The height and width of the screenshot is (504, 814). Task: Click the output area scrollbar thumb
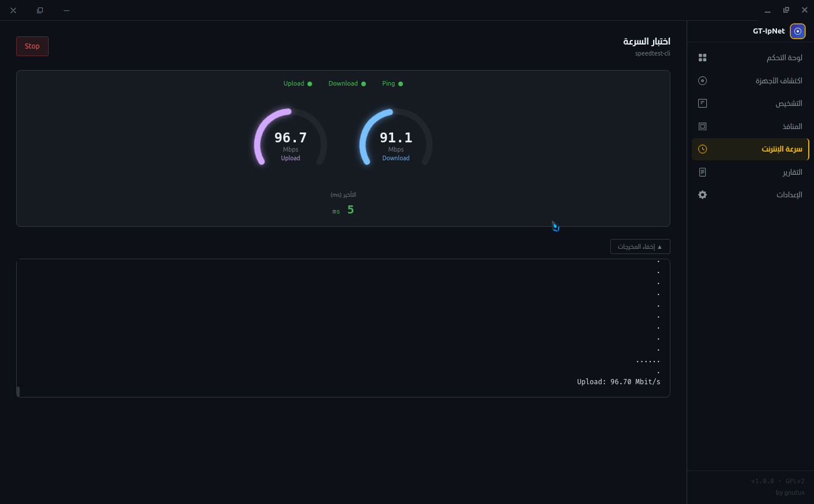click(x=18, y=392)
